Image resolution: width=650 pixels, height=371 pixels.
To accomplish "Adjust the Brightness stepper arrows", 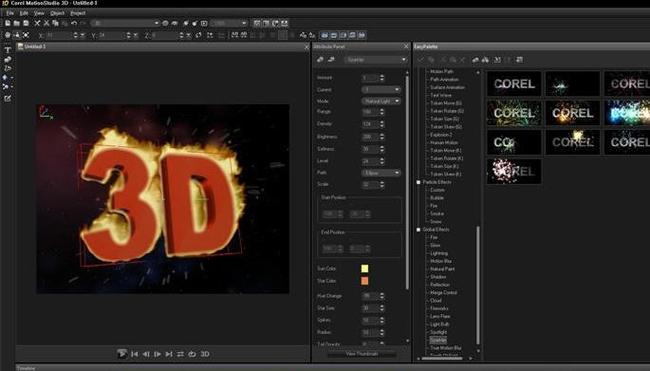I will coord(382,137).
